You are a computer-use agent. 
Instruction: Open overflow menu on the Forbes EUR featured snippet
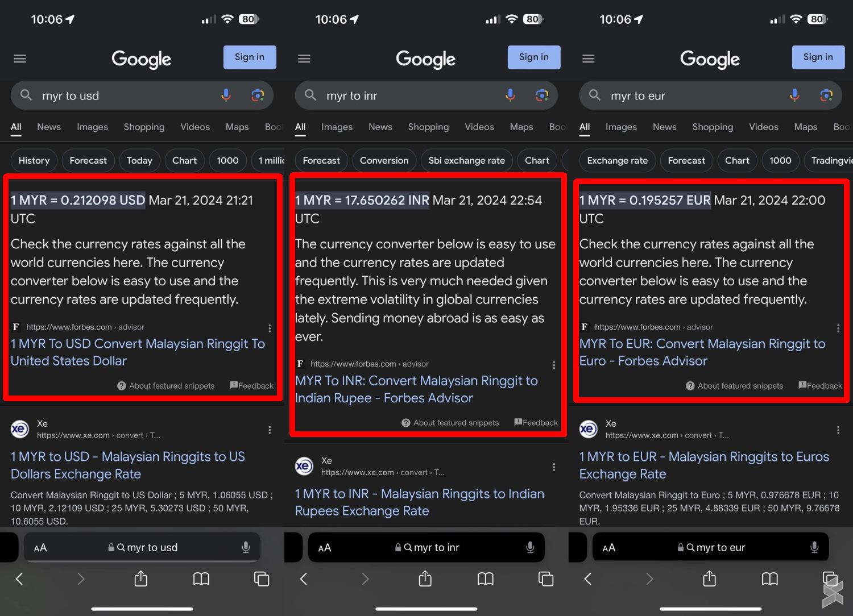pyautogui.click(x=838, y=327)
